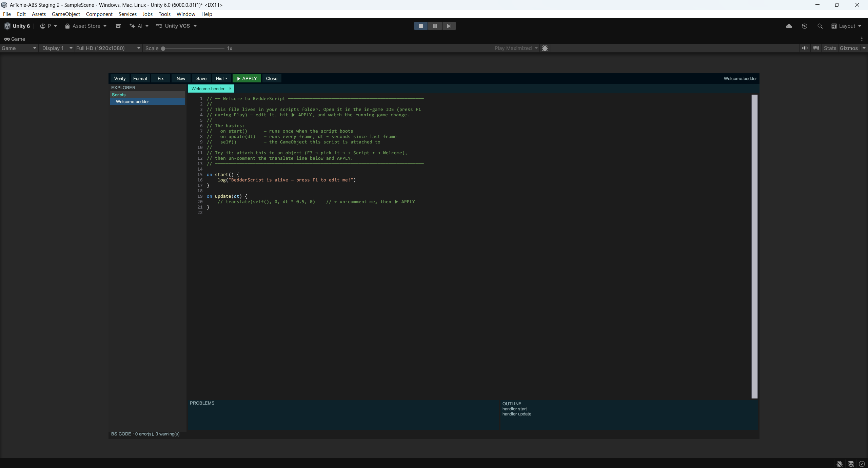868x468 pixels.
Task: Open the global search magnifier icon
Action: tap(820, 26)
